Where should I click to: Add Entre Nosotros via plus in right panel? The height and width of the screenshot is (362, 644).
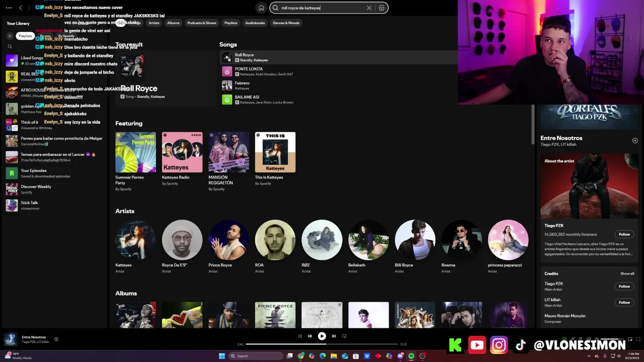pyautogui.click(x=634, y=141)
